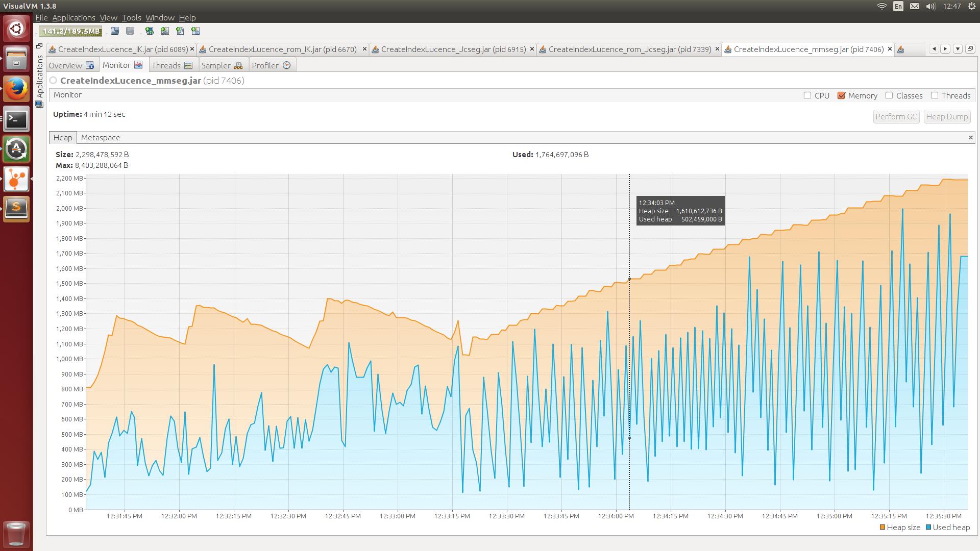Screen dimensions: 980x551
Task: Click the next tab navigation arrow
Action: click(946, 48)
